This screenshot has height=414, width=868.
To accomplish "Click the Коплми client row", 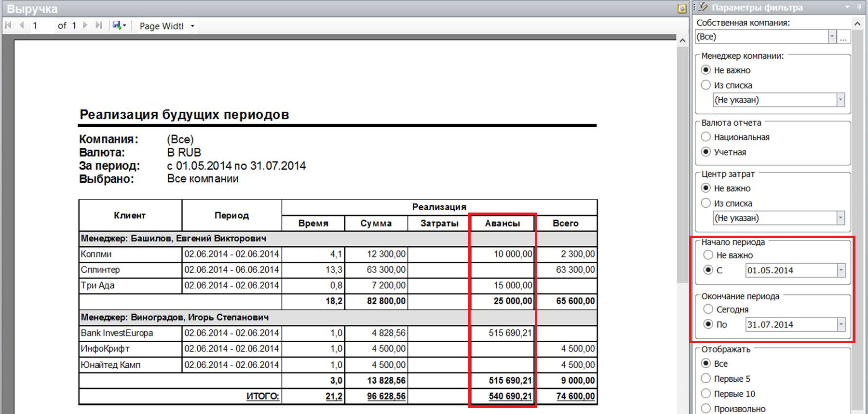I will pyautogui.click(x=338, y=254).
